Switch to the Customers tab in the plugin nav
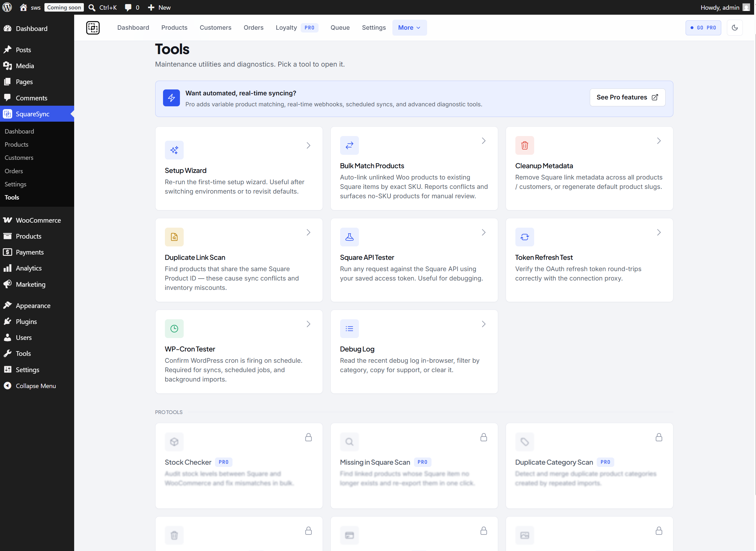The width and height of the screenshot is (756, 551). point(215,28)
